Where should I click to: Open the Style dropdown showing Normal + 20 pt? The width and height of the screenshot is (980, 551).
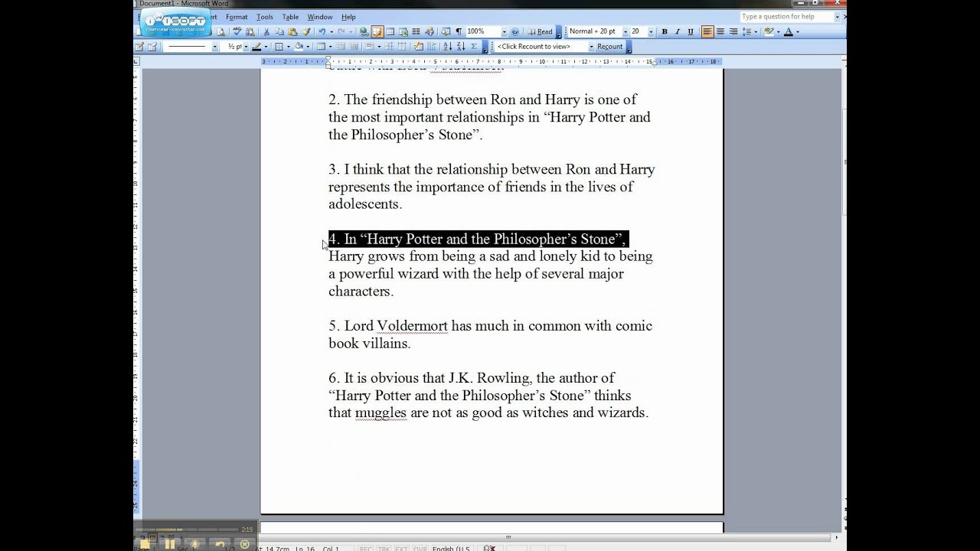point(625,31)
